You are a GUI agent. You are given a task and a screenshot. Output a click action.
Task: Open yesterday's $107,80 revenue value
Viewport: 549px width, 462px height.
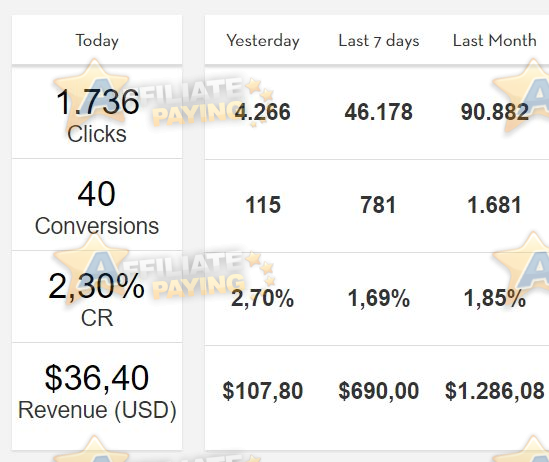point(263,391)
